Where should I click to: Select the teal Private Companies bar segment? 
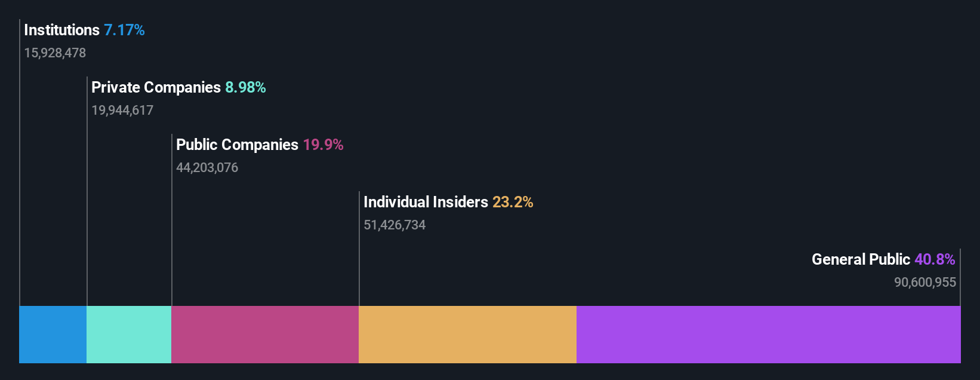coord(129,335)
